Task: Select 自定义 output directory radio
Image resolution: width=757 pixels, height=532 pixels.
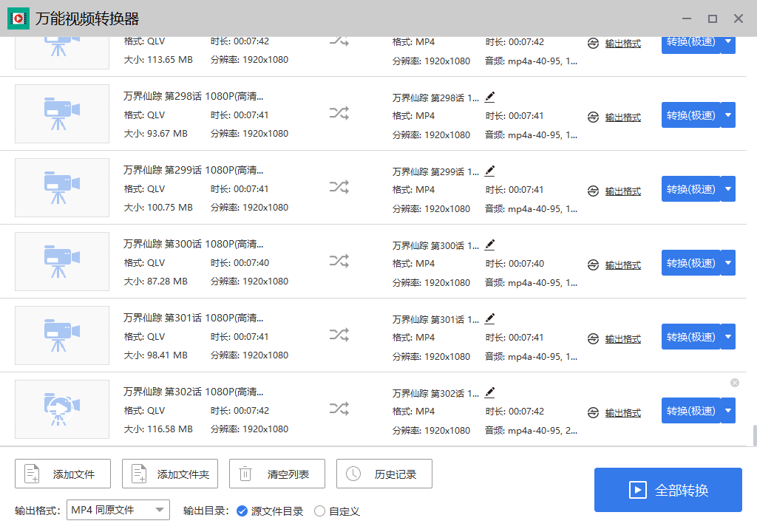Action: tap(319, 511)
